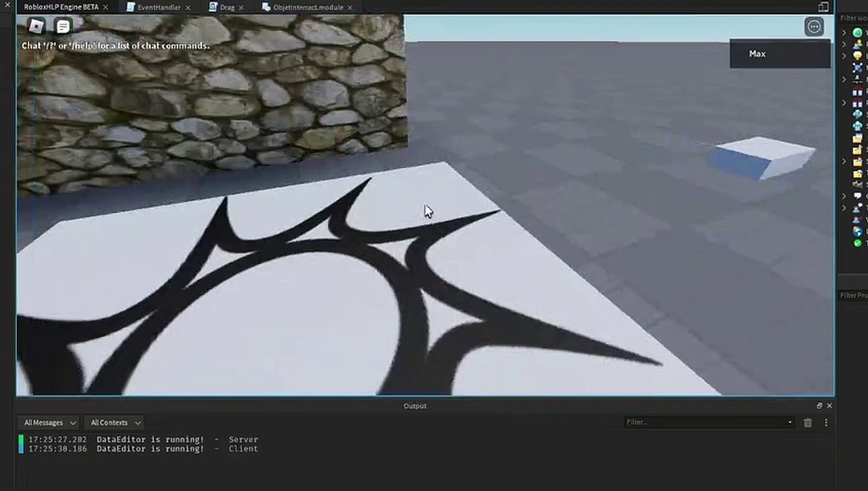Undock the Output panel

(820, 406)
